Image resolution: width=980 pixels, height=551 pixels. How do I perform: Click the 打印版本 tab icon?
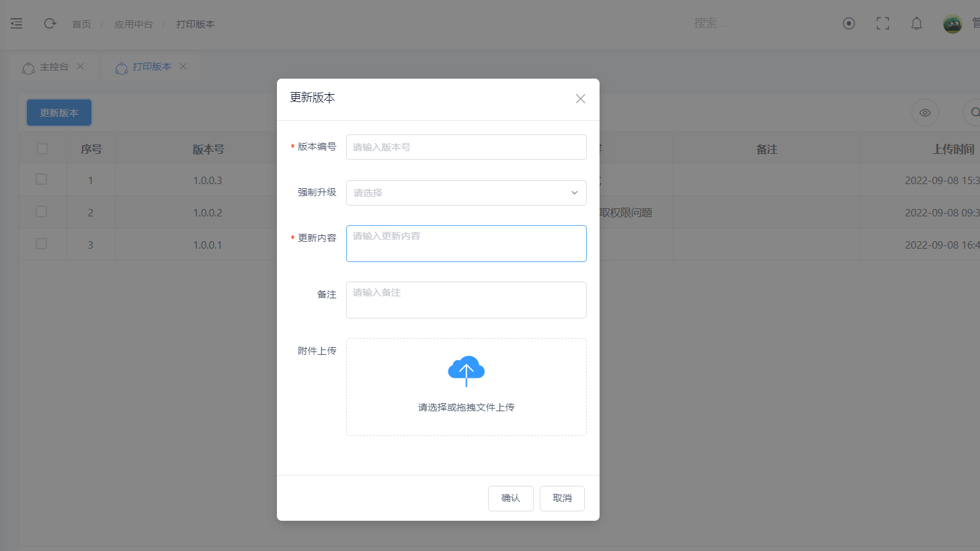[122, 68]
